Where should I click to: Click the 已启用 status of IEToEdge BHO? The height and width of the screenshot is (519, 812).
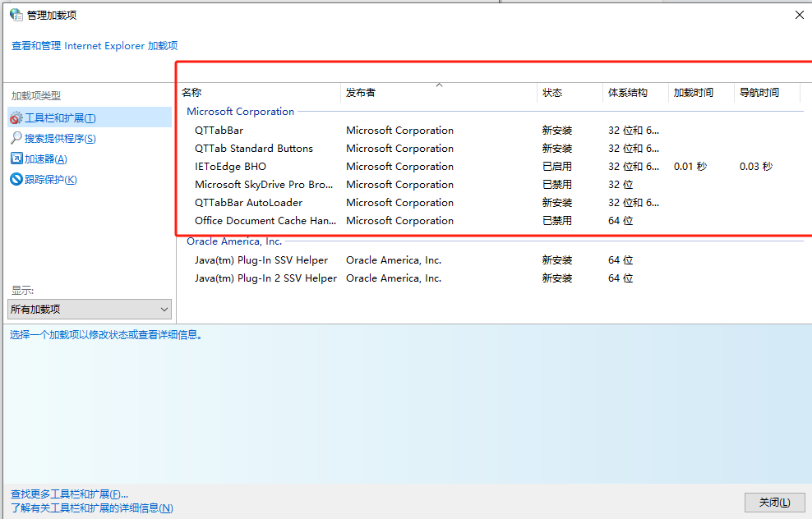point(556,167)
